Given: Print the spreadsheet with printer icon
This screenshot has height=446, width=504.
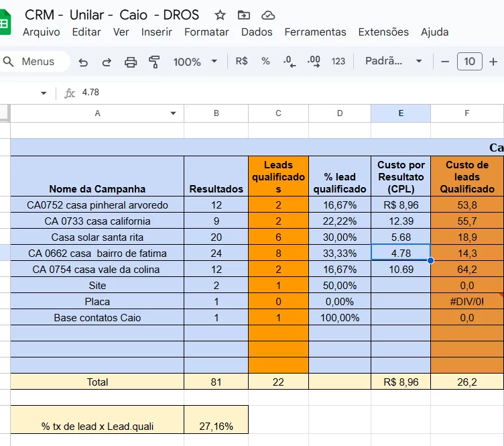Looking at the screenshot, I should (131, 62).
